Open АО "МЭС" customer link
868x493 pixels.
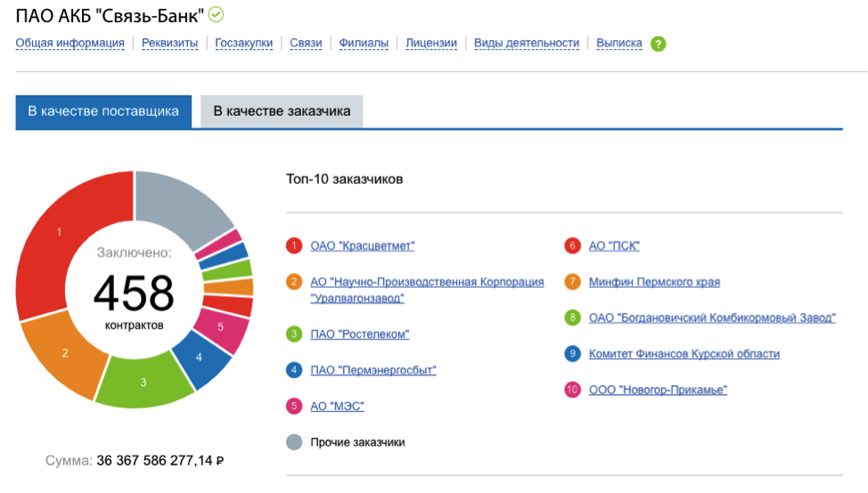(337, 407)
